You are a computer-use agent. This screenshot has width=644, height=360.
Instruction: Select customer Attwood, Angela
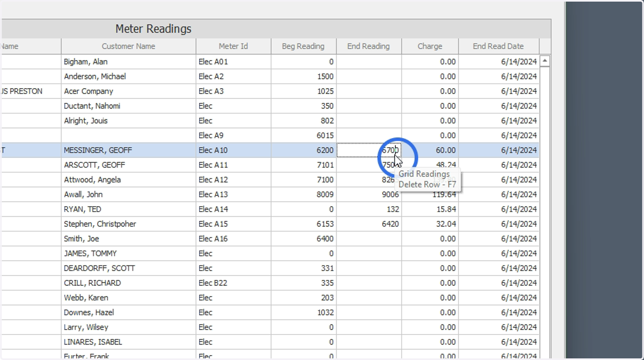(92, 180)
